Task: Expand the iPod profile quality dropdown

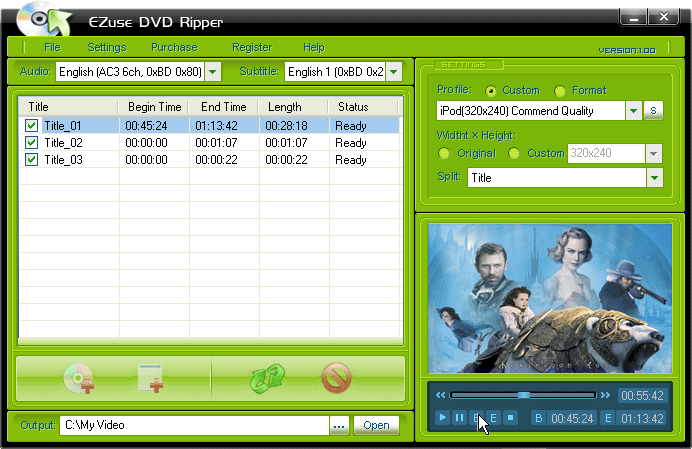Action: click(x=633, y=110)
